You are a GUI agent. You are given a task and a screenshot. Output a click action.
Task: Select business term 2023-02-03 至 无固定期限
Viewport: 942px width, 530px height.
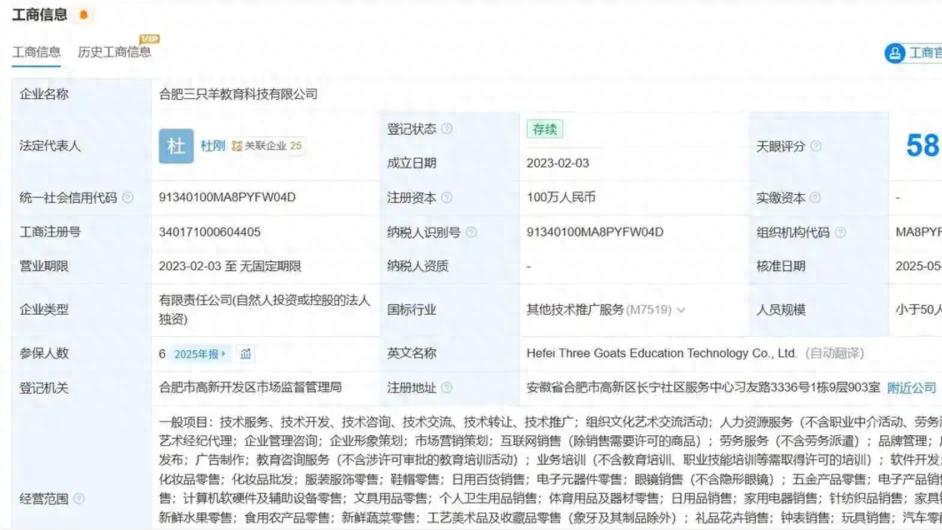click(230, 266)
